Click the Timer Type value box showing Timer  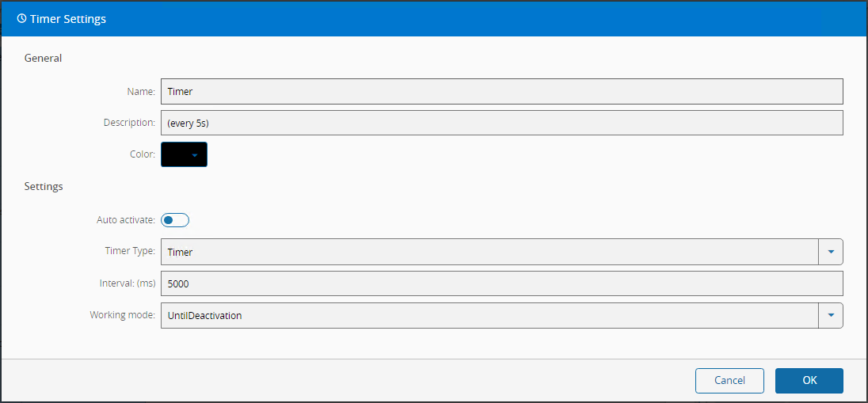click(x=489, y=252)
